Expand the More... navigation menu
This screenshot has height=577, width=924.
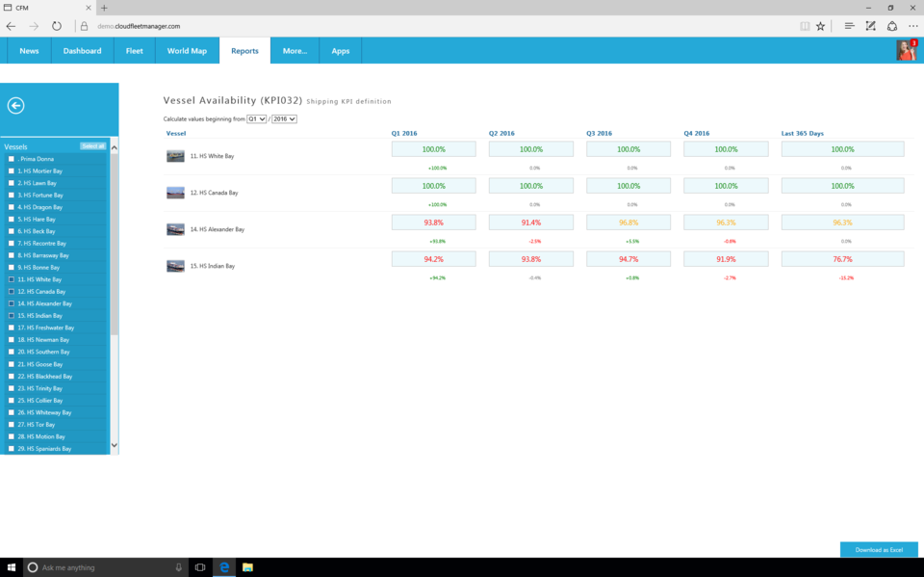click(x=295, y=51)
